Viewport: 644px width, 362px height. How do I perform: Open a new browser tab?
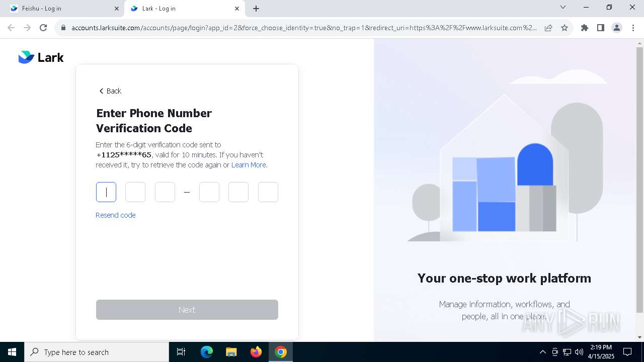pos(256,9)
